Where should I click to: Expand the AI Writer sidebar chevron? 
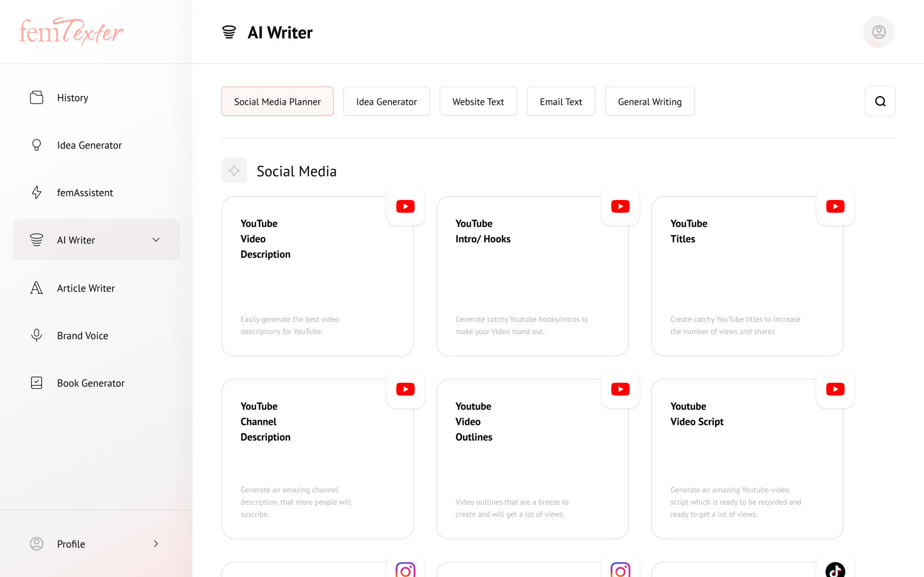coord(156,240)
